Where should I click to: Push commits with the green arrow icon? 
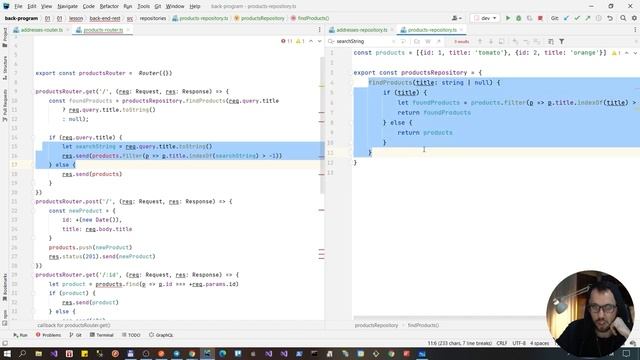pos(588,18)
